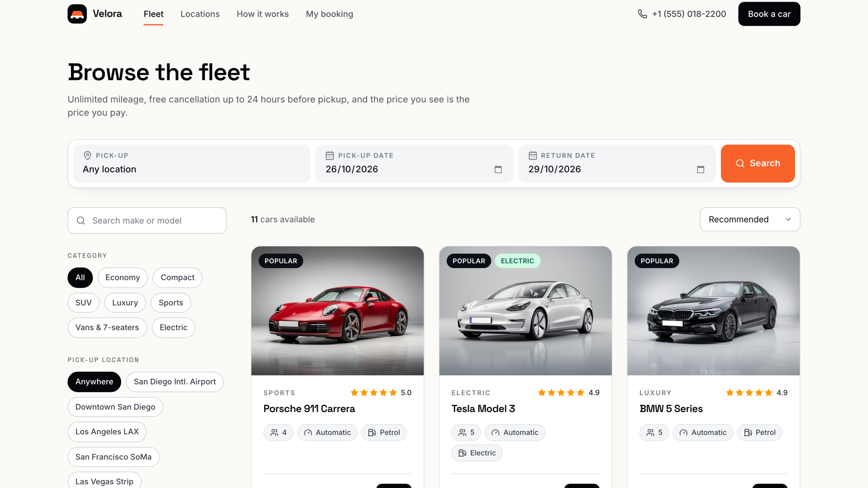Click the seats icon on the Porsche card
The image size is (868, 488).
tap(274, 432)
